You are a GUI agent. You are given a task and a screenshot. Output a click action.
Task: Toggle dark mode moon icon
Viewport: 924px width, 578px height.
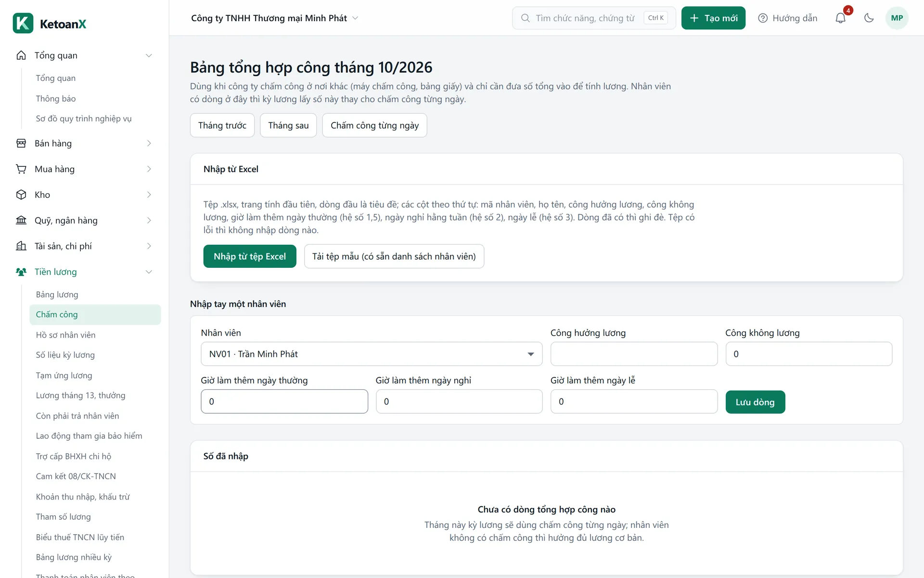pyautogui.click(x=869, y=18)
